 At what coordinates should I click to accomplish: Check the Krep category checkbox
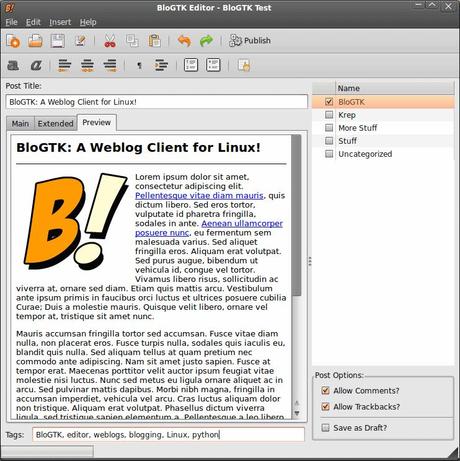[x=329, y=115]
